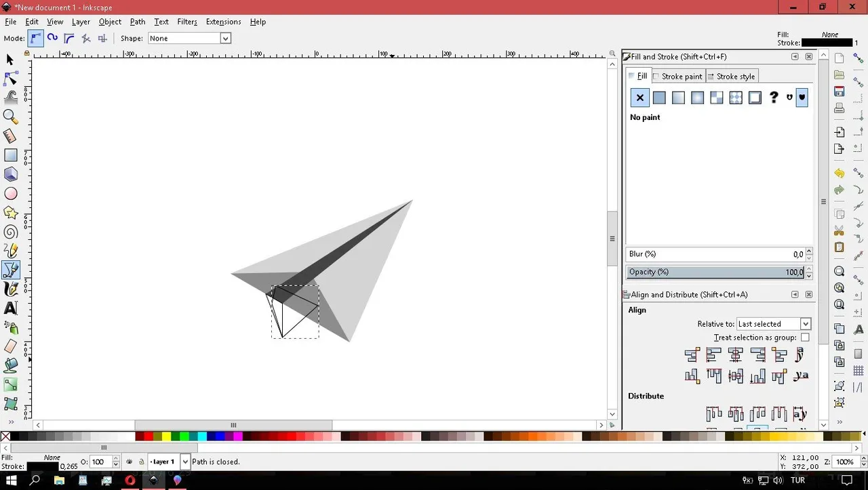Viewport: 868px width, 490px height.
Task: Adjust the Opacity percent stepper arrows
Action: tap(809, 272)
